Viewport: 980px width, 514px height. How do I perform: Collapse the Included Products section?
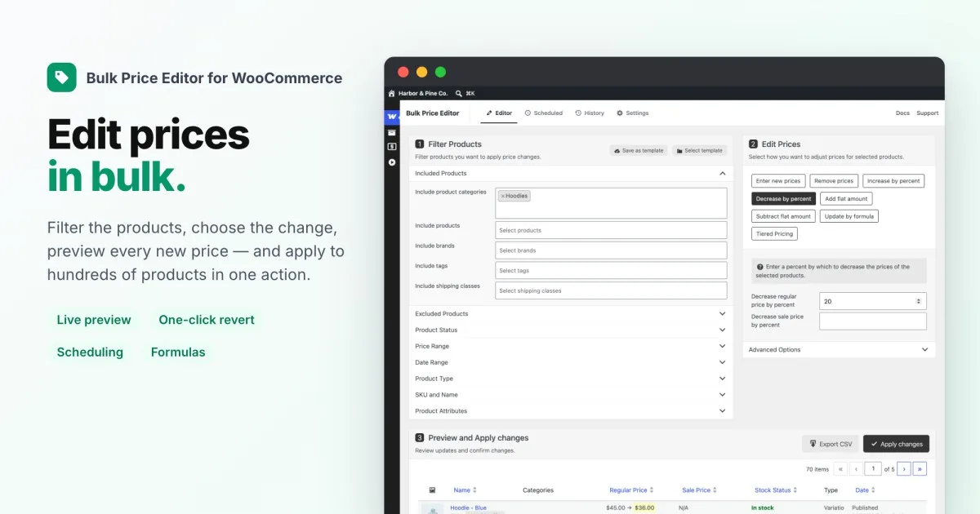coord(570,173)
